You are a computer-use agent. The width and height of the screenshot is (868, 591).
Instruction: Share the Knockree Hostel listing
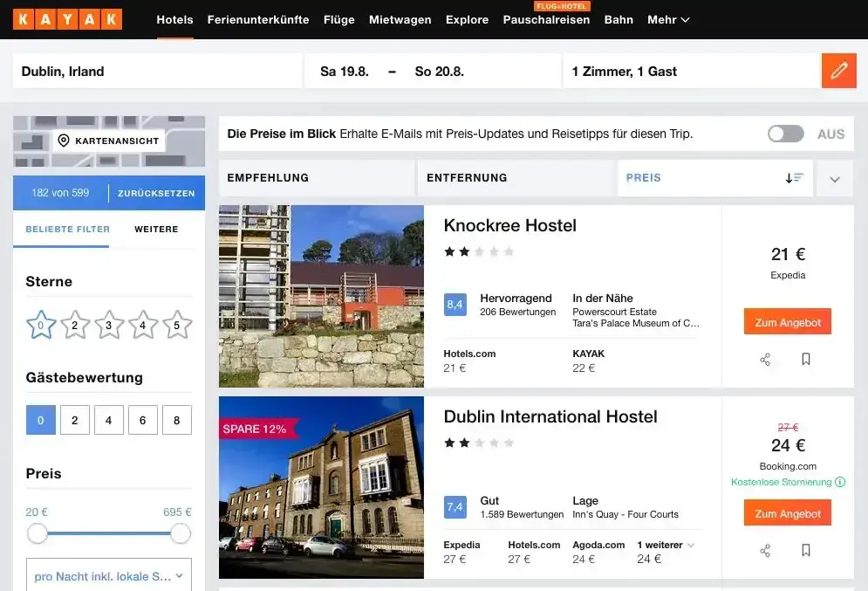[765, 360]
